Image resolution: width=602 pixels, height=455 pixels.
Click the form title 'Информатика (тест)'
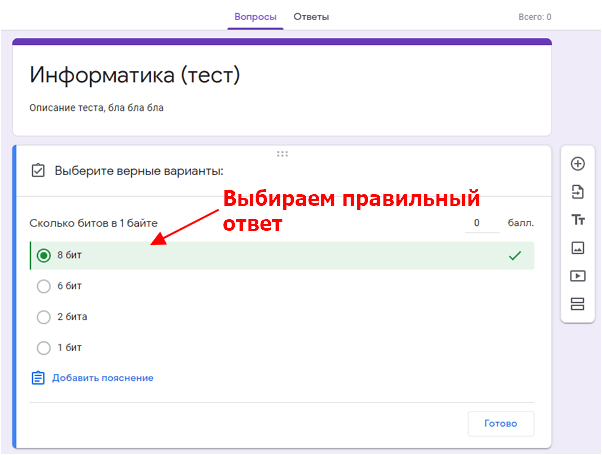pyautogui.click(x=135, y=75)
